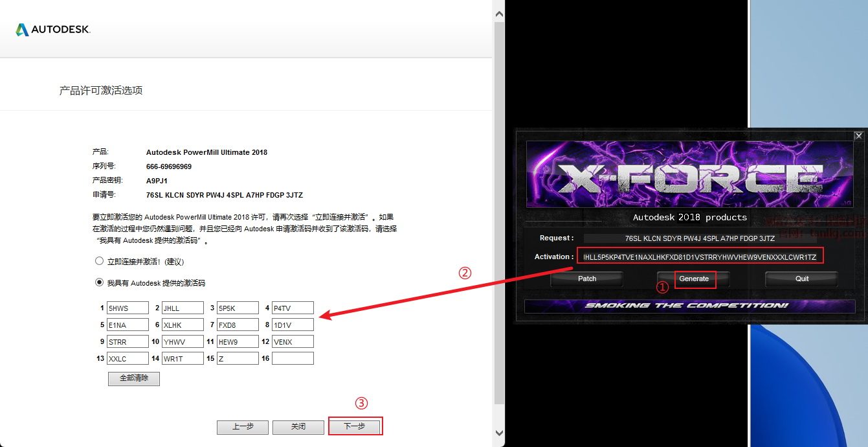Close the X-Force keygen window
Screen dimensions: 868x447
858,136
